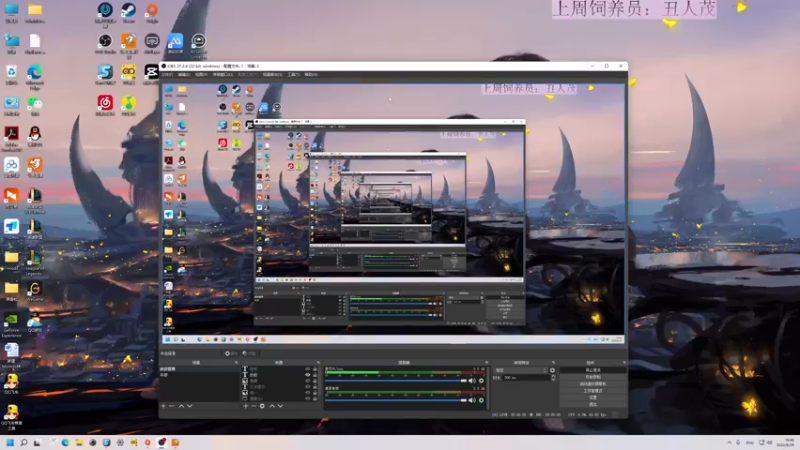Screen dimensions: 800x450
Task: Select League of Legends desktop icon
Action: tap(35, 263)
